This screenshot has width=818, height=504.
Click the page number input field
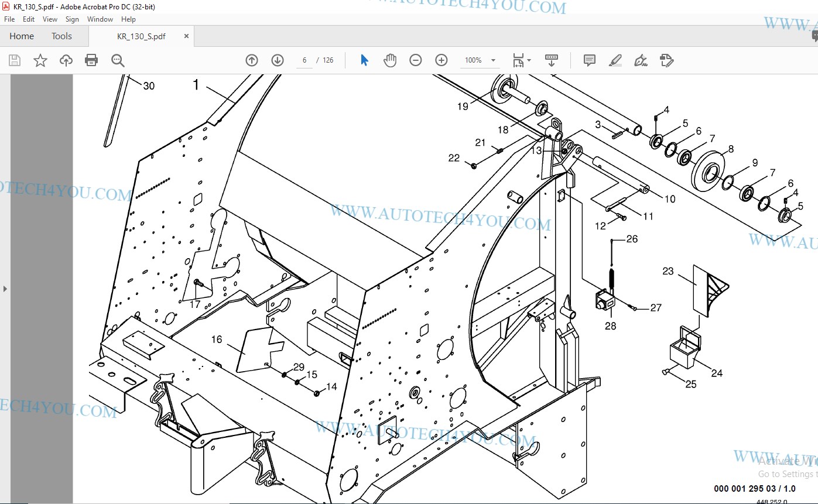pos(304,60)
